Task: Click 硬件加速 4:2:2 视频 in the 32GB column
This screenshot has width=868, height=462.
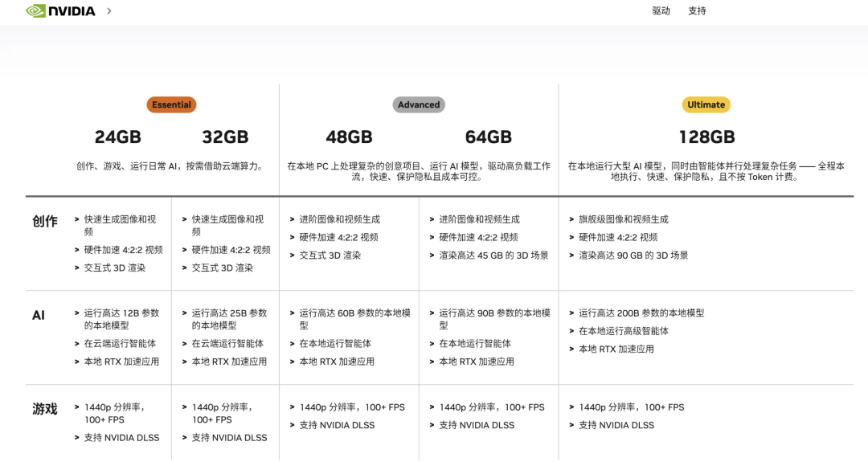Action: tap(231, 250)
